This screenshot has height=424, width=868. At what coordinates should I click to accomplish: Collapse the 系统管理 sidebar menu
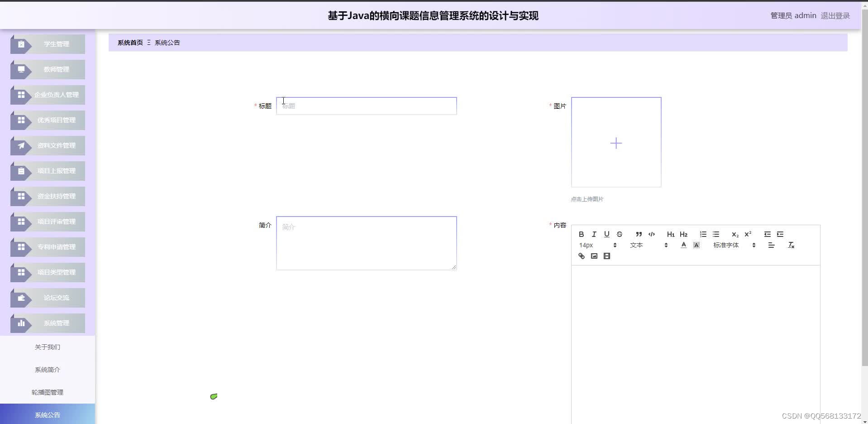click(x=48, y=323)
